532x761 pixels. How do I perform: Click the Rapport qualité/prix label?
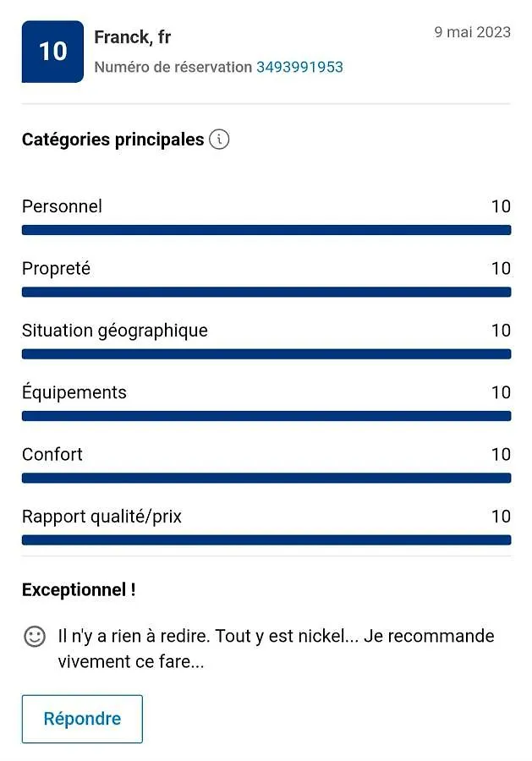tap(101, 517)
